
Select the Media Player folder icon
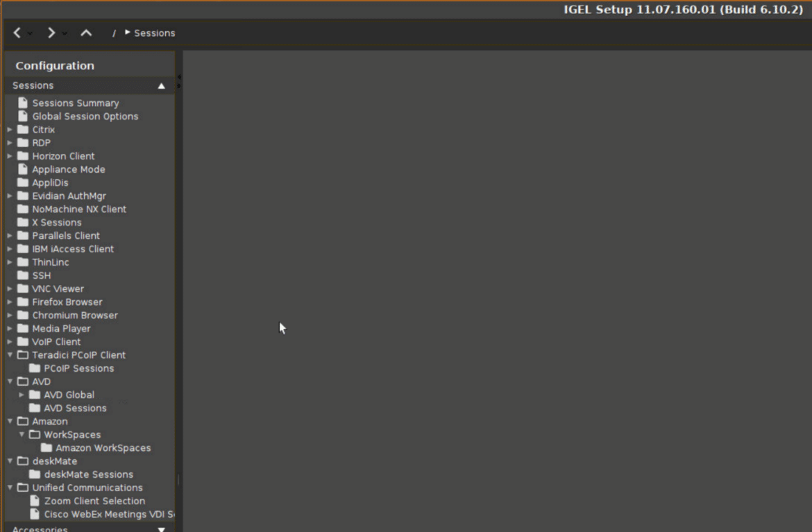click(x=23, y=328)
